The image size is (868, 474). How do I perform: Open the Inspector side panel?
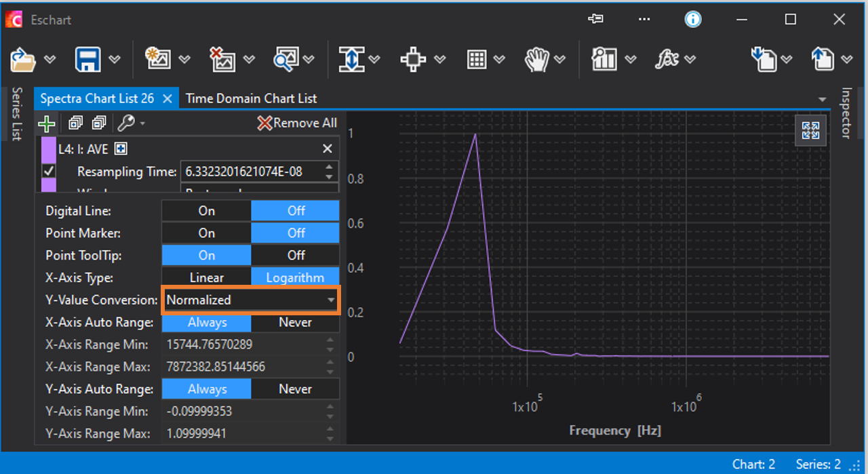pos(846,113)
